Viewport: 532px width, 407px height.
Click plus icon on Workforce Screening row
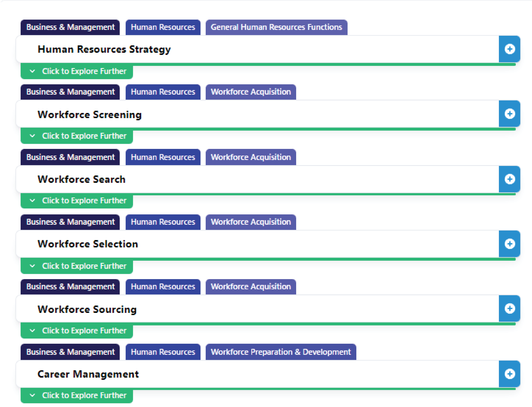(509, 114)
